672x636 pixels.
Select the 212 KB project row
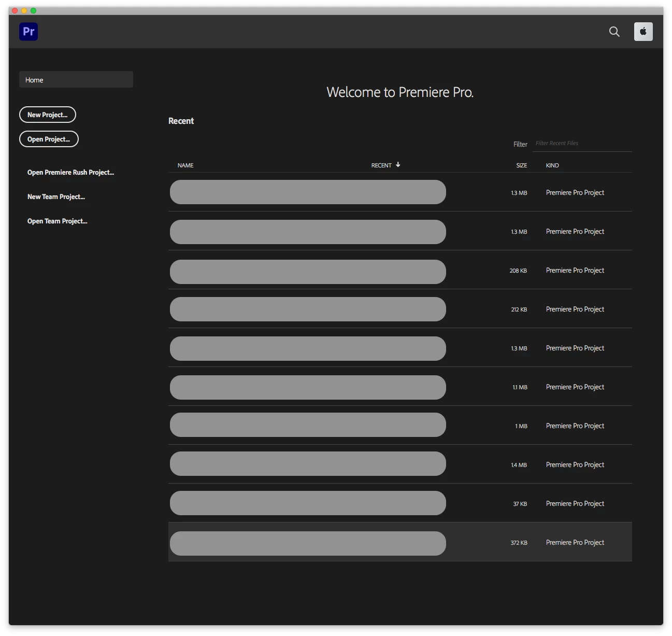400,309
